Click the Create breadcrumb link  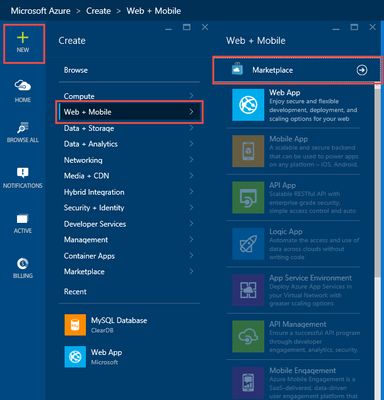point(98,11)
